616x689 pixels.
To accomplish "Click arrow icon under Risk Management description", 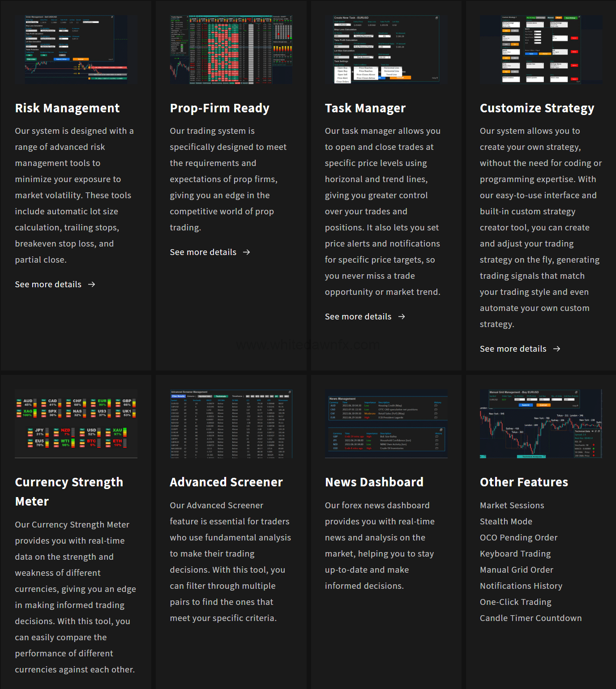I will [92, 285].
